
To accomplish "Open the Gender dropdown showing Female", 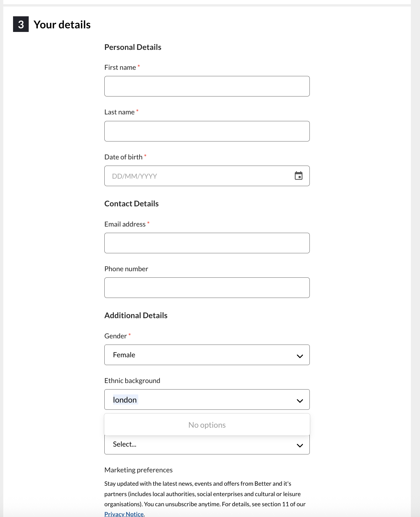I will 207,355.
